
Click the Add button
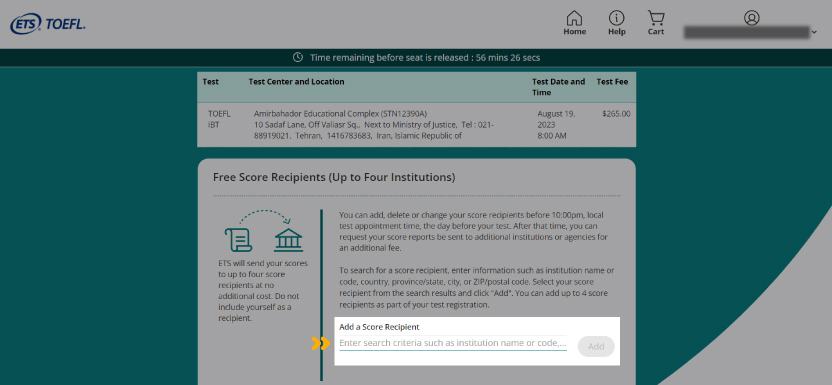(596, 346)
